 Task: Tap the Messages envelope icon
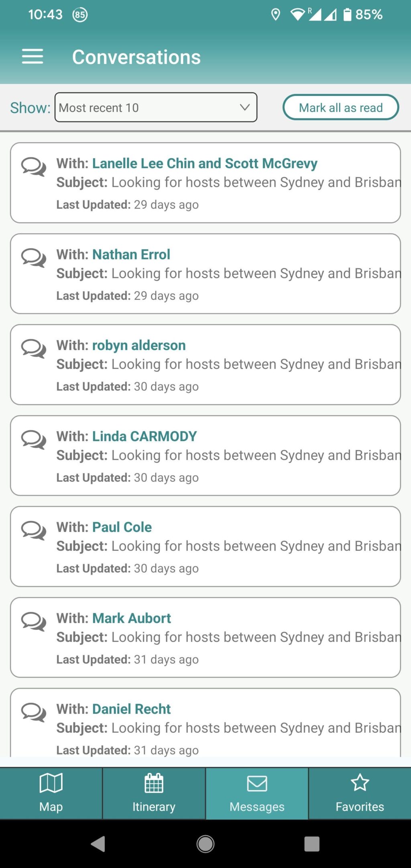[x=257, y=783]
